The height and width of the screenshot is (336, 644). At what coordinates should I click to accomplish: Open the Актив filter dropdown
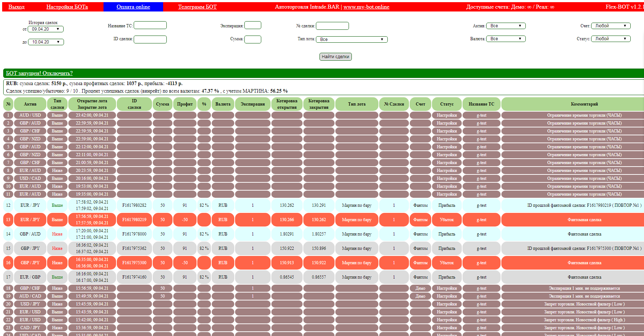[506, 26]
